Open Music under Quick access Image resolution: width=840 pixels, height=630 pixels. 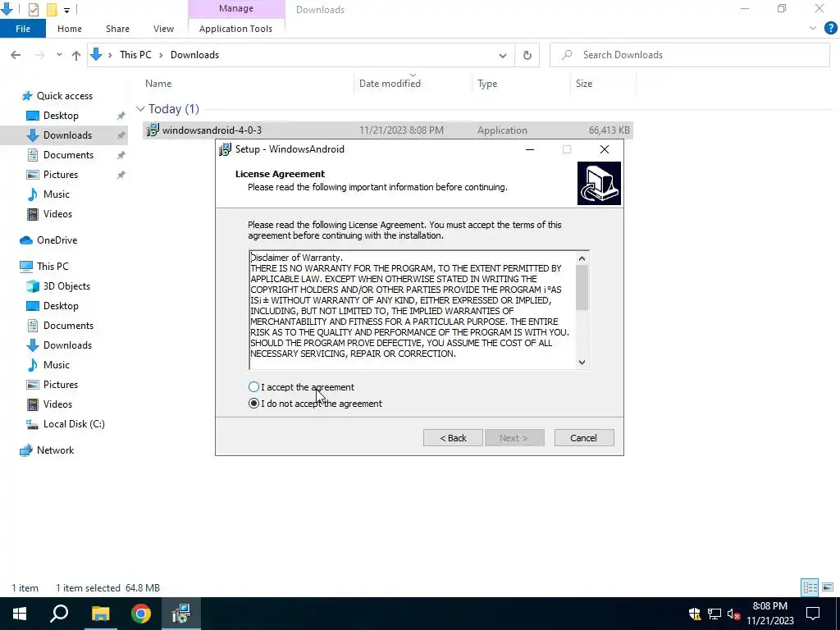(57, 194)
